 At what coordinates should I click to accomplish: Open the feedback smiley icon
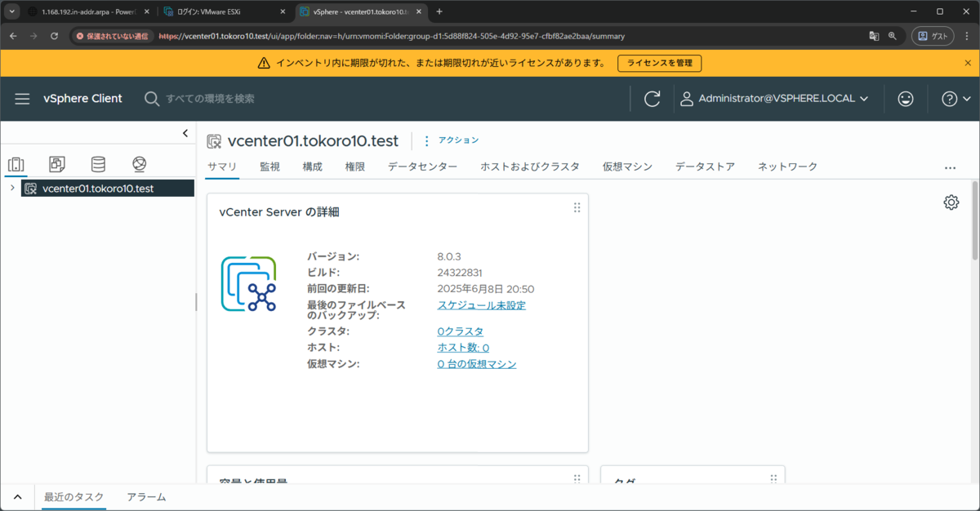click(x=906, y=99)
